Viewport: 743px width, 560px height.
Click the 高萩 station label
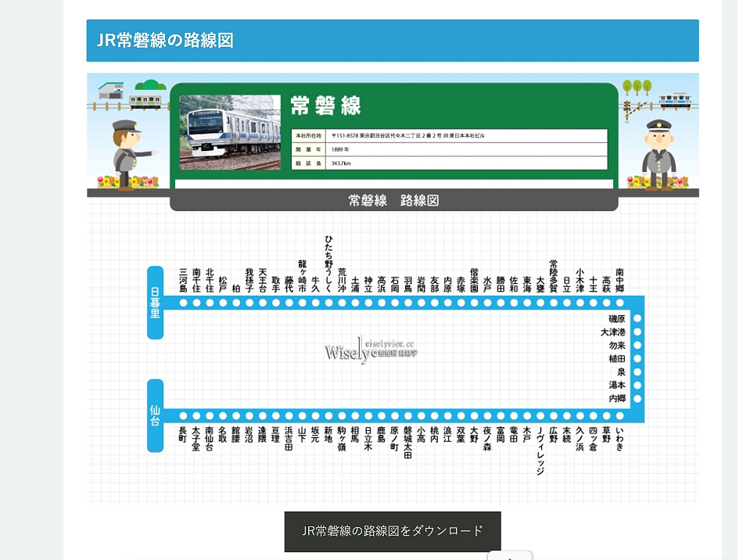coord(607,285)
